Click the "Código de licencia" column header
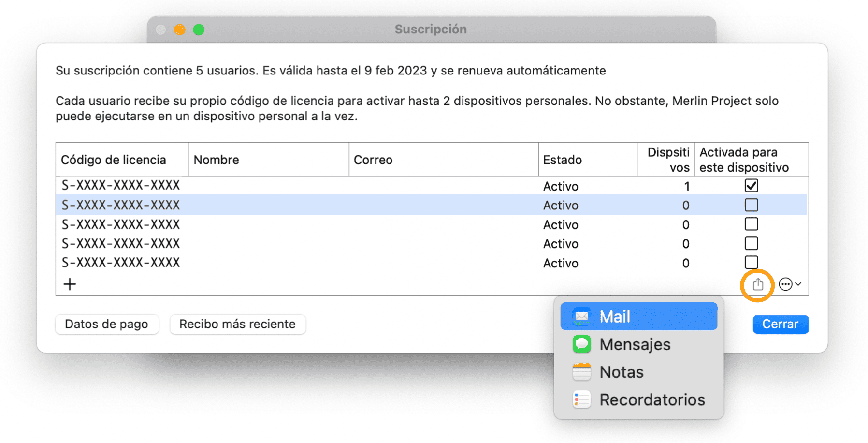868x443 pixels. (x=114, y=160)
